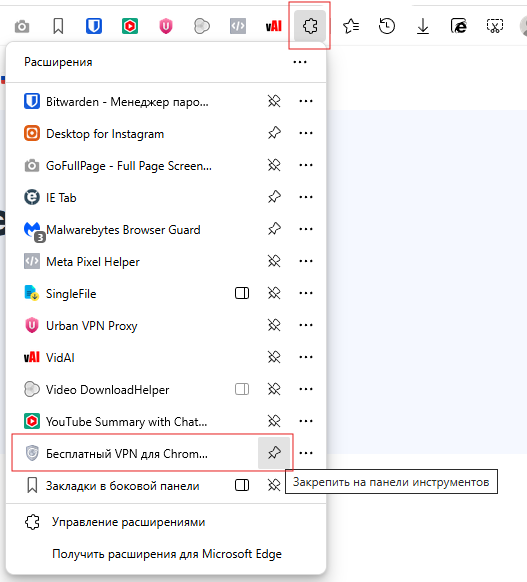Pin Бесплатный VPN для Chrome to toolbar
Viewport: 527px width, 582px height.
[274, 453]
